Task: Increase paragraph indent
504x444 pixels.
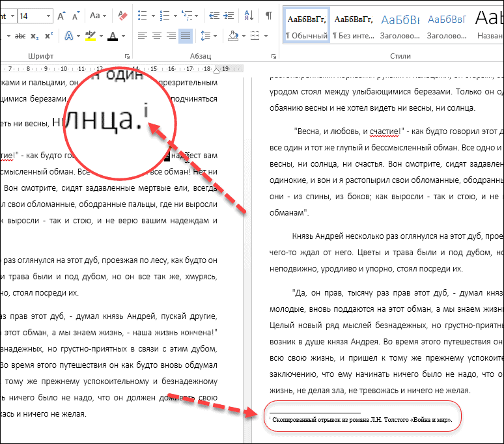Action: coord(229,16)
